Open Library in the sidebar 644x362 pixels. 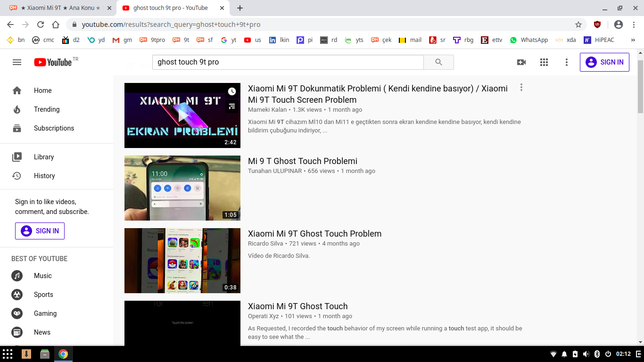[x=57, y=157]
